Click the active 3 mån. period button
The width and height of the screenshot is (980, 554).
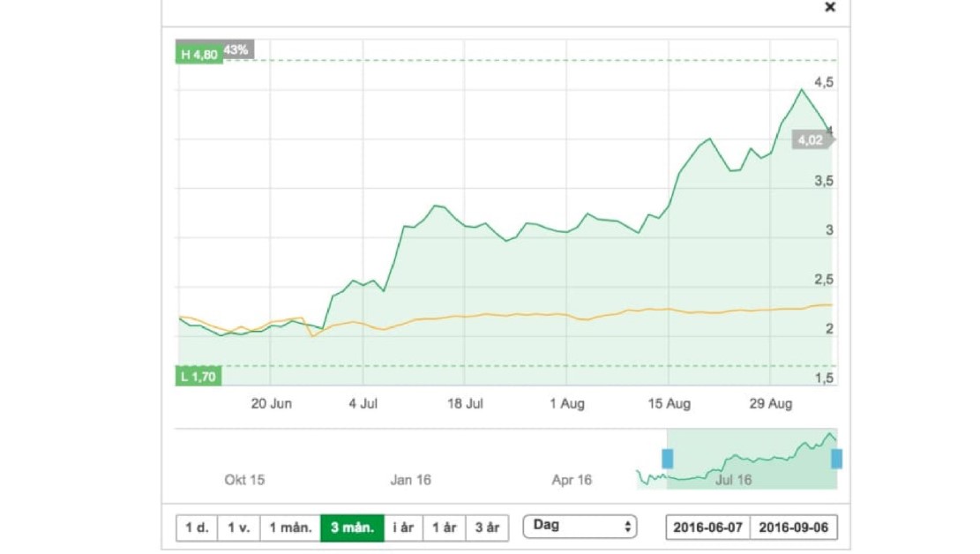click(x=352, y=528)
